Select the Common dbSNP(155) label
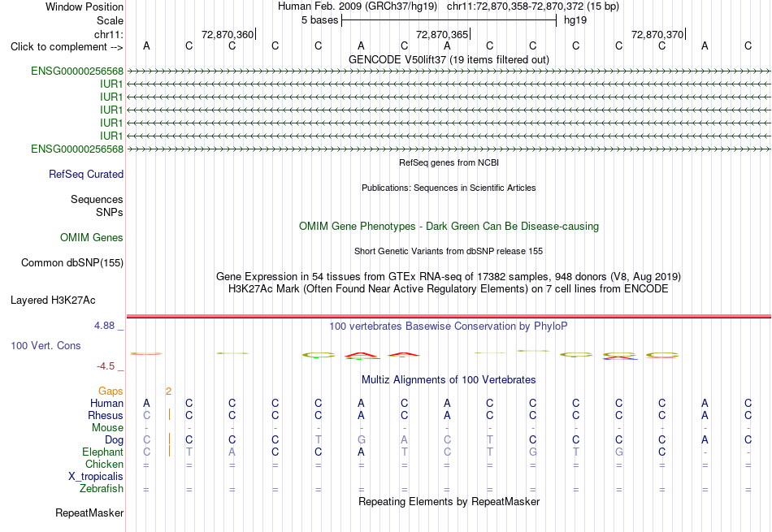772x532 pixels. click(x=72, y=263)
